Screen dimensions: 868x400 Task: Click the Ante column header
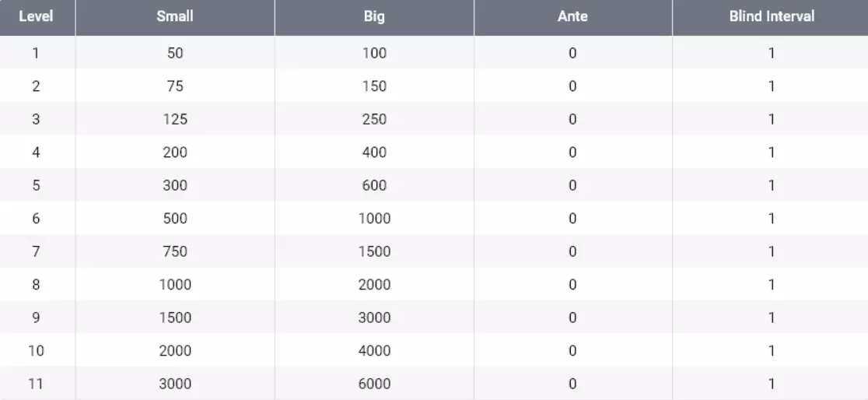coord(572,16)
